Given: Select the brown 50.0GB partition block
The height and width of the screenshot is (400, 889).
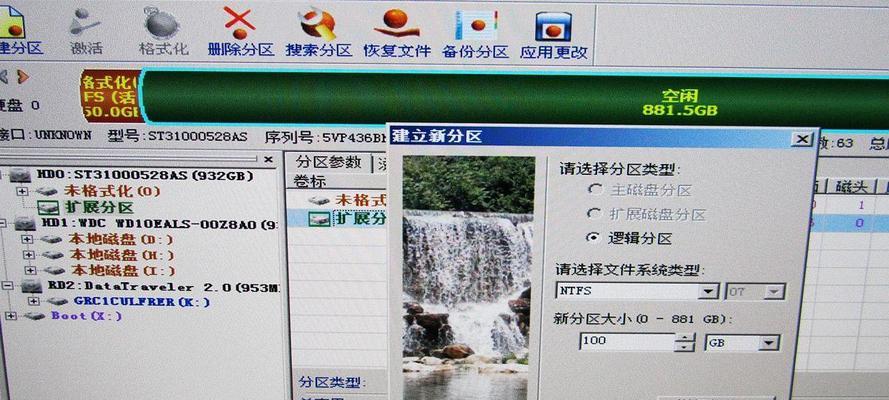Looking at the screenshot, I should [x=111, y=96].
